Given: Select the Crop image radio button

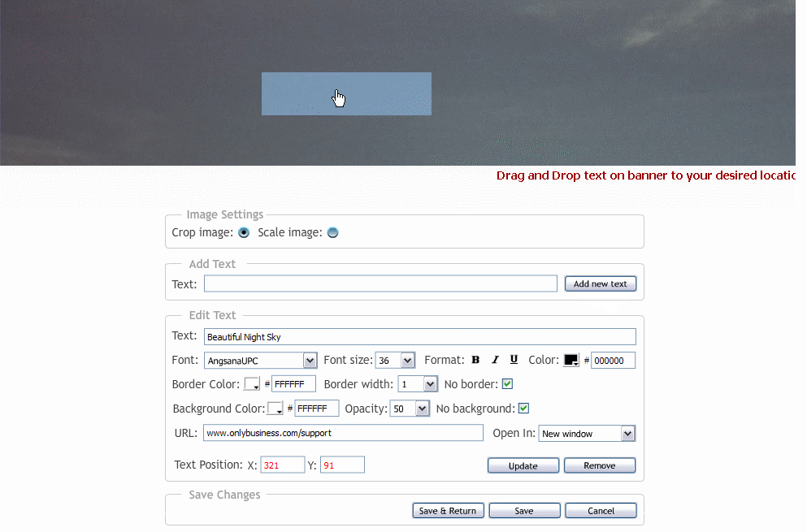Looking at the screenshot, I should click(x=244, y=232).
